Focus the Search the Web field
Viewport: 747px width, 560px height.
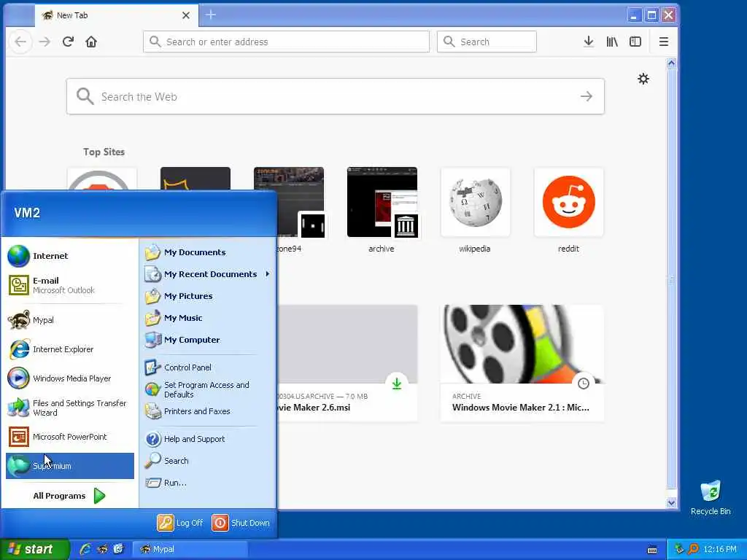[x=336, y=97]
